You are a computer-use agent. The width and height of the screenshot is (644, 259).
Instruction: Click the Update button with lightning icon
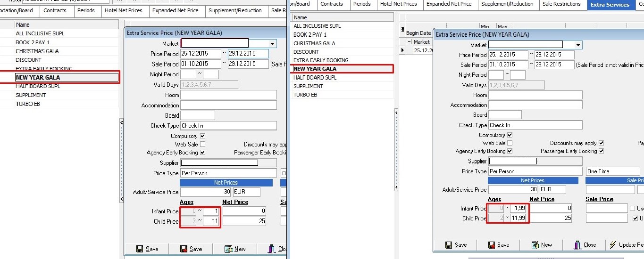pyautogui.click(x=626, y=245)
